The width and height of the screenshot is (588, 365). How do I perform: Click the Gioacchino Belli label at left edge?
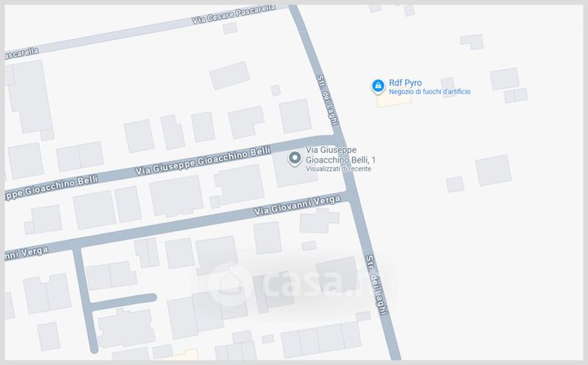51,188
